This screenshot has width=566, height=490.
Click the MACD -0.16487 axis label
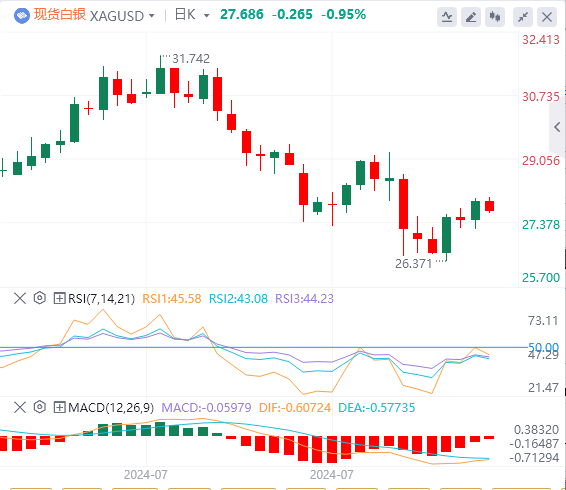coord(534,443)
